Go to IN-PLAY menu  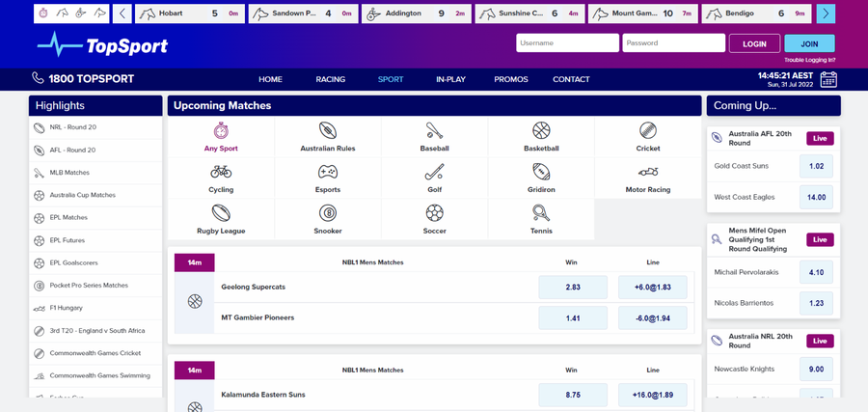click(450, 79)
